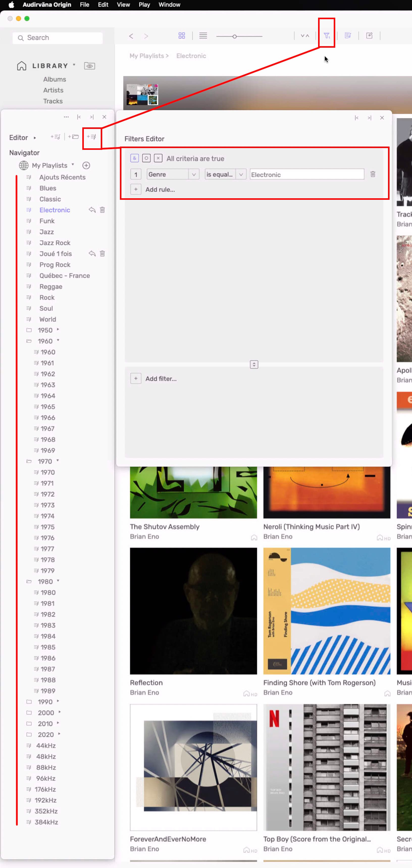
Task: Open the filter funnel toolbar icon
Action: (x=327, y=35)
